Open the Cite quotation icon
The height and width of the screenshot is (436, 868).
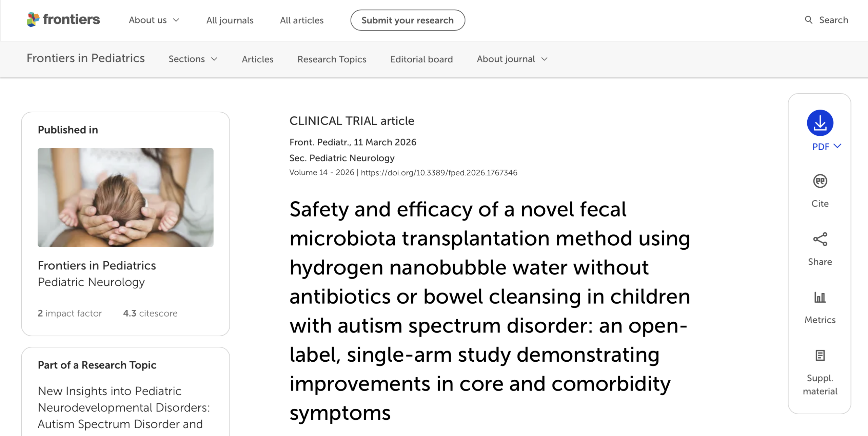point(820,181)
